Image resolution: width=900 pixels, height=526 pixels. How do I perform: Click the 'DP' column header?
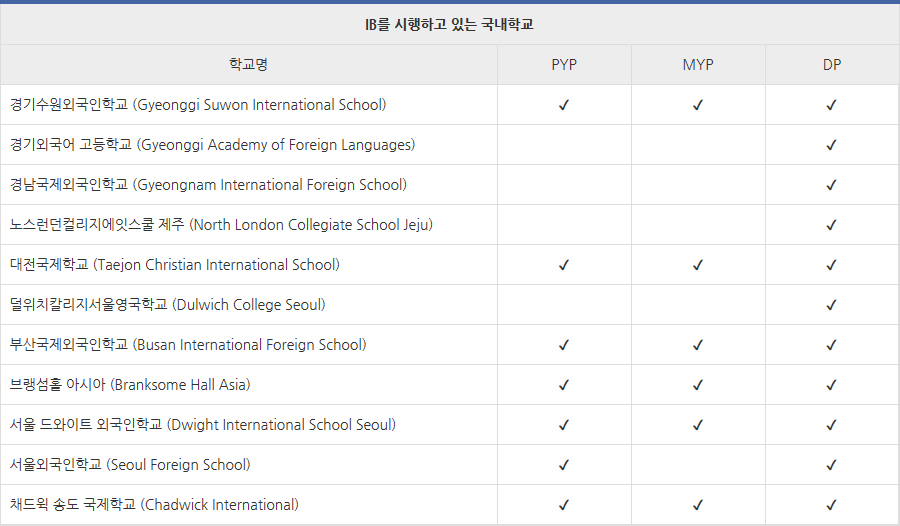832,64
